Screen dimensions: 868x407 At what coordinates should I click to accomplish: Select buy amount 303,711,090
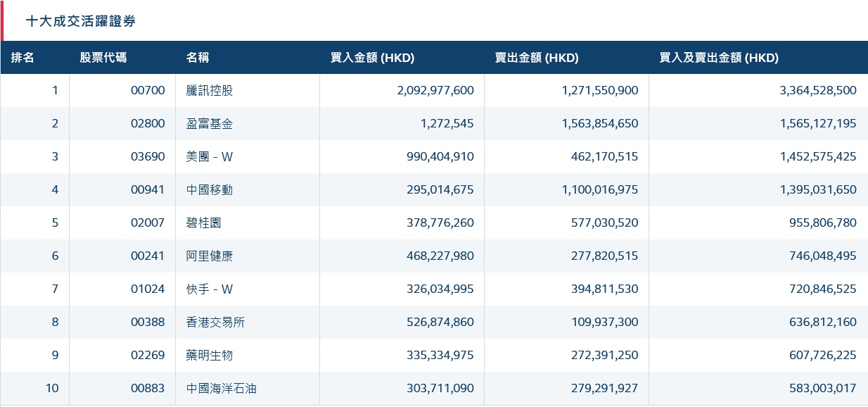click(440, 388)
